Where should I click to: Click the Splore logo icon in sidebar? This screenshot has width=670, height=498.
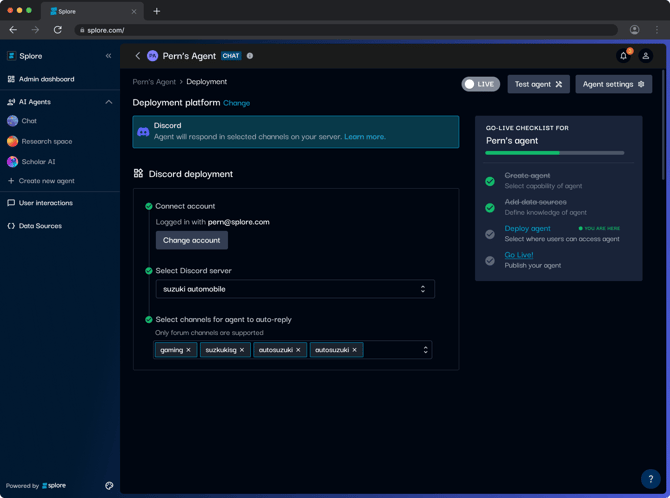(12, 56)
